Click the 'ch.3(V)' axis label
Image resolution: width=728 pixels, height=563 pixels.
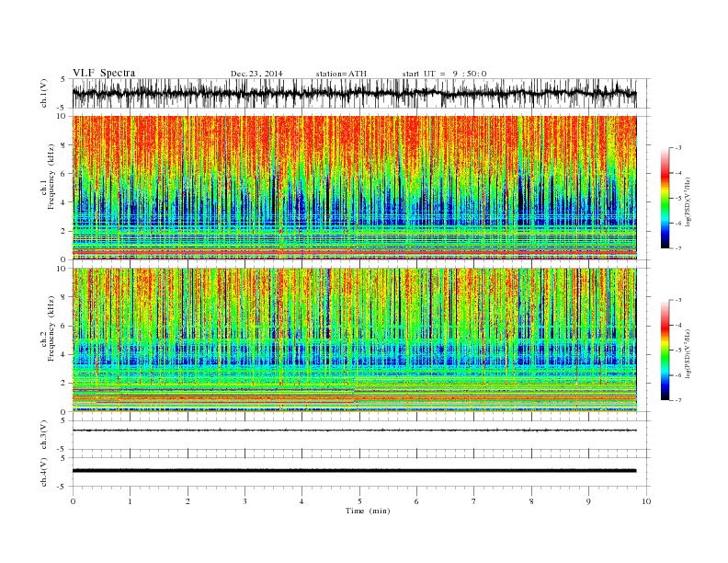[43, 435]
